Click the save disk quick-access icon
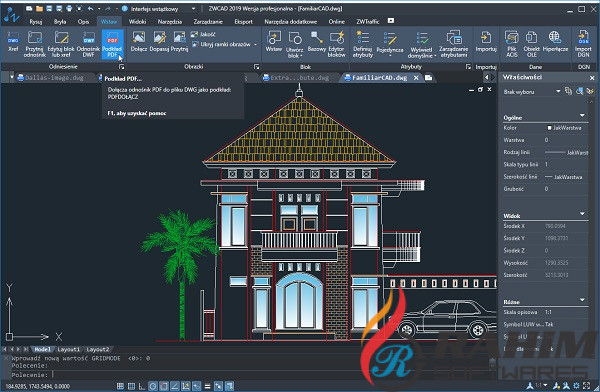The height and width of the screenshot is (392, 600). pyautogui.click(x=49, y=8)
